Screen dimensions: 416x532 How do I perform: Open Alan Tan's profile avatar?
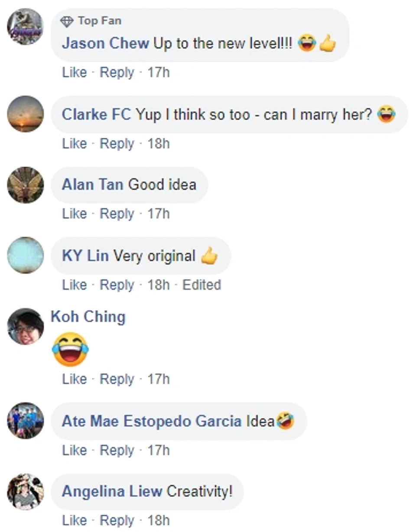coord(26,185)
